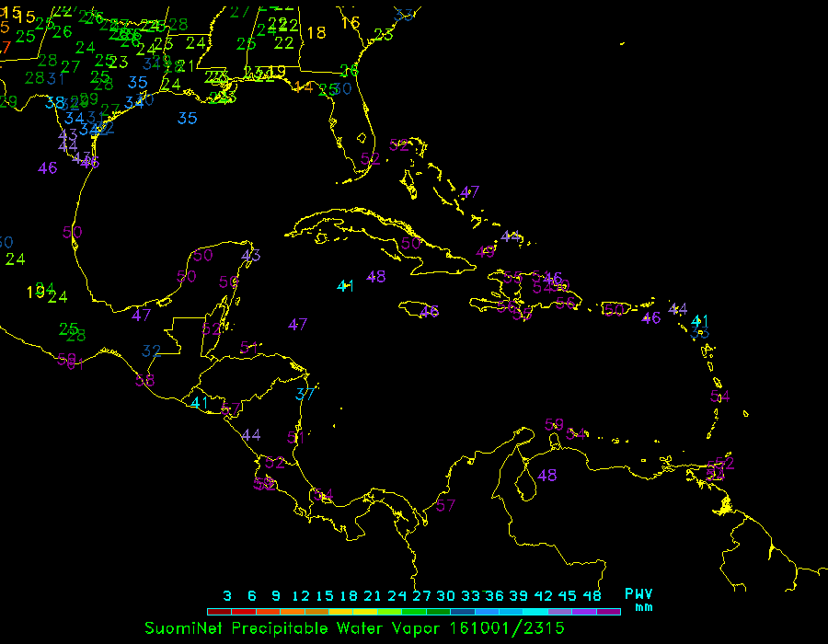828x644 pixels.
Task: Click the 54 reading in the Lesser Antilles
Action: click(x=720, y=396)
